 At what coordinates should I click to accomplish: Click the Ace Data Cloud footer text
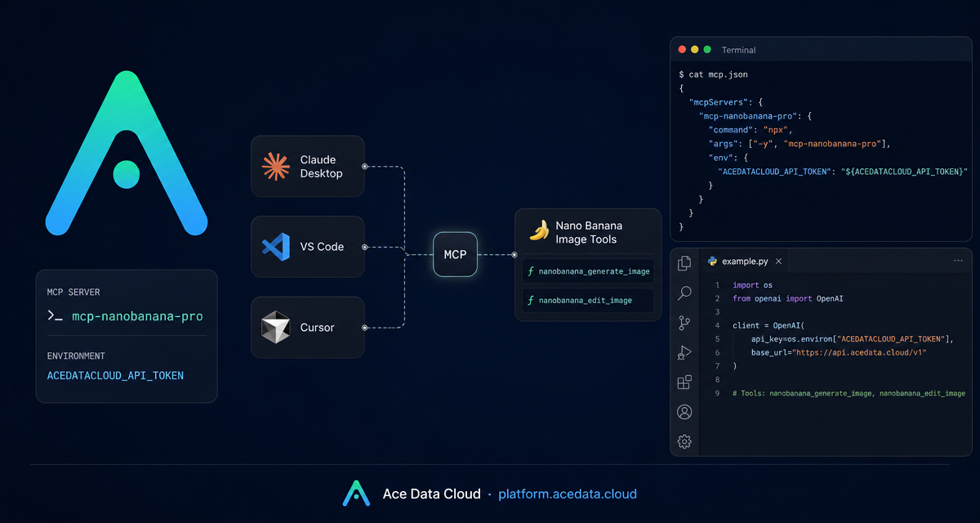point(431,494)
